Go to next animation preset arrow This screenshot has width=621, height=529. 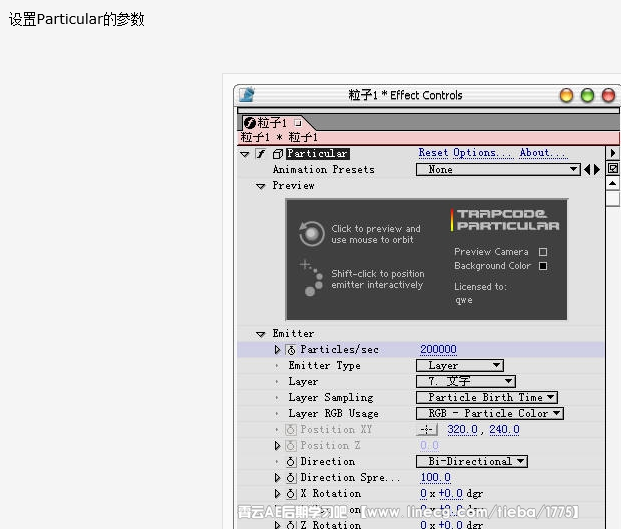(596, 170)
